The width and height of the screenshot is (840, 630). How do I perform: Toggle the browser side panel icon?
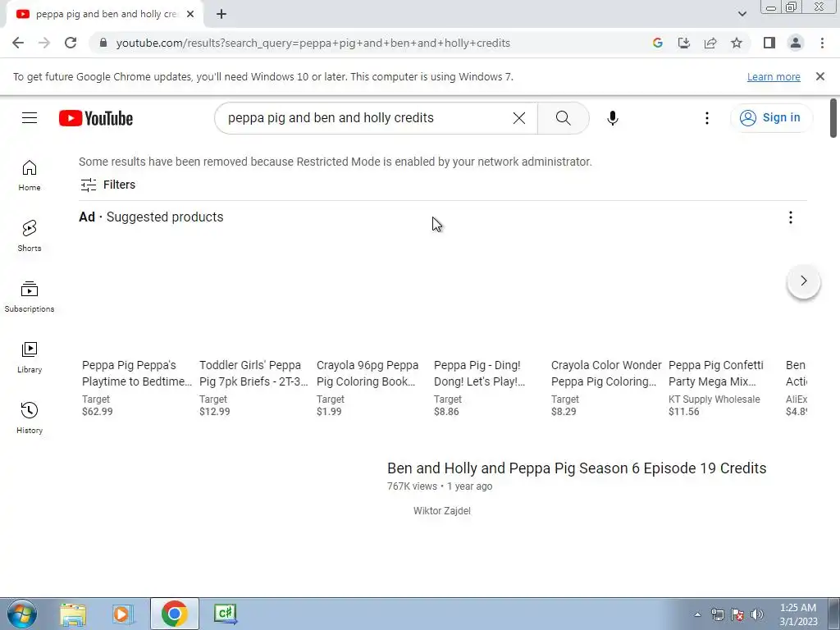point(769,43)
